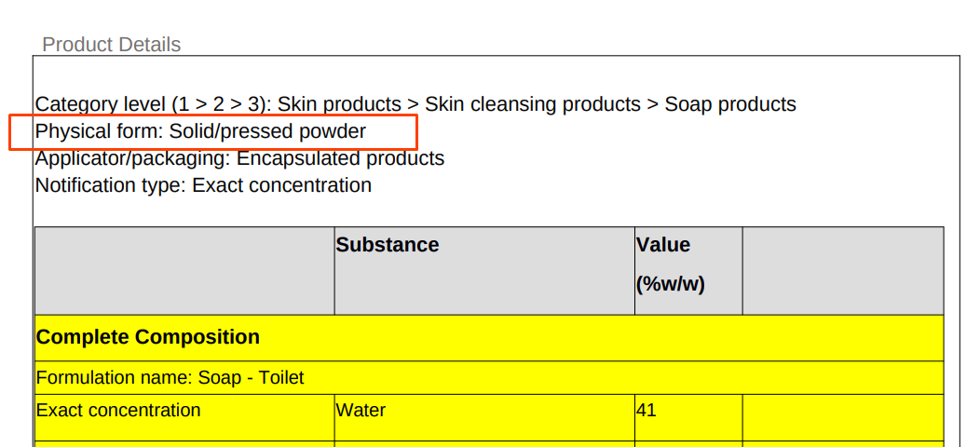
Task: Click the value cell showing 41
Action: 647,410
